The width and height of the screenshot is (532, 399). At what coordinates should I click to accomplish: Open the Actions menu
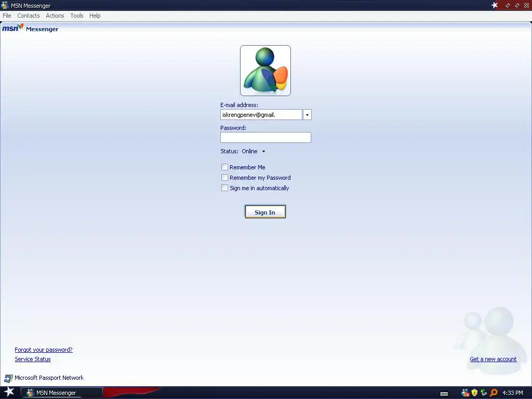55,16
